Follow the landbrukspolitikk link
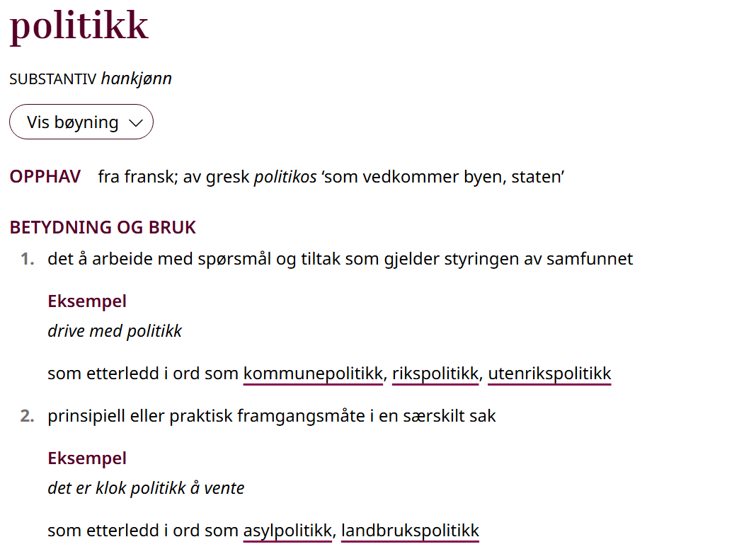 pyautogui.click(x=411, y=531)
